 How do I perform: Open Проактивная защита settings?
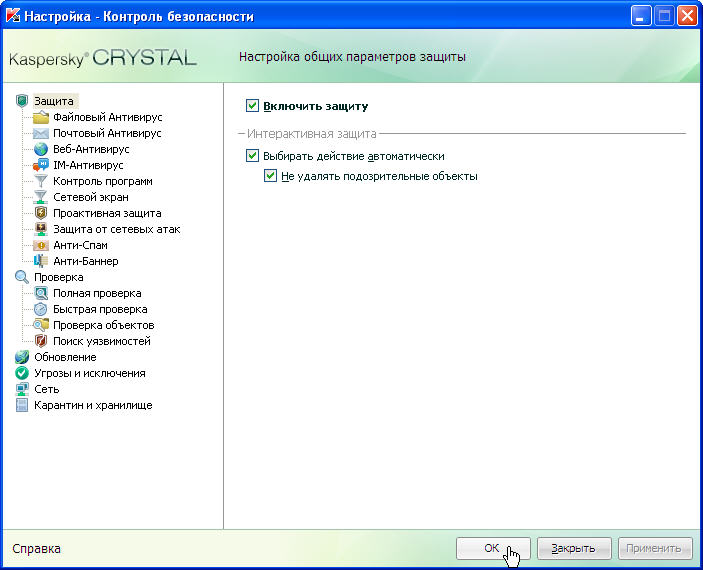tap(107, 213)
